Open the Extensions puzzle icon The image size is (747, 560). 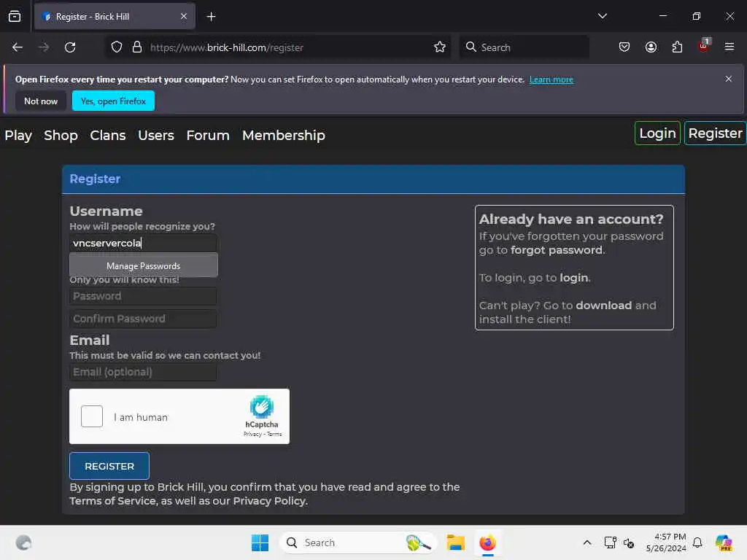point(677,47)
